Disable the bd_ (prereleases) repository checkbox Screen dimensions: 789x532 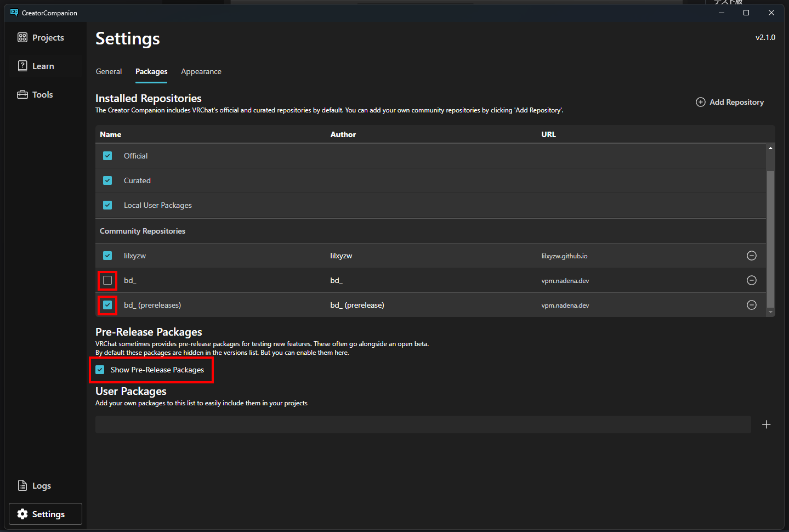[107, 305]
